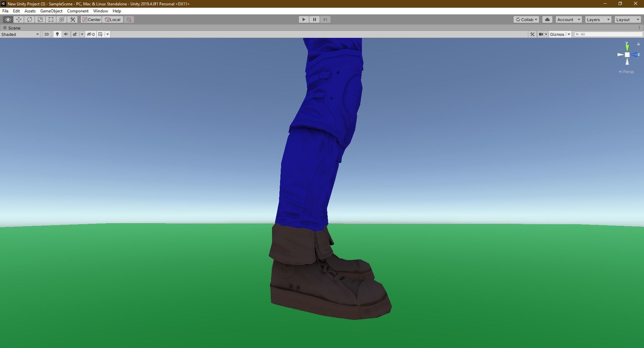This screenshot has width=644, height=348.
Task: Click the blue Z axis gizmo cone
Action: [634, 55]
